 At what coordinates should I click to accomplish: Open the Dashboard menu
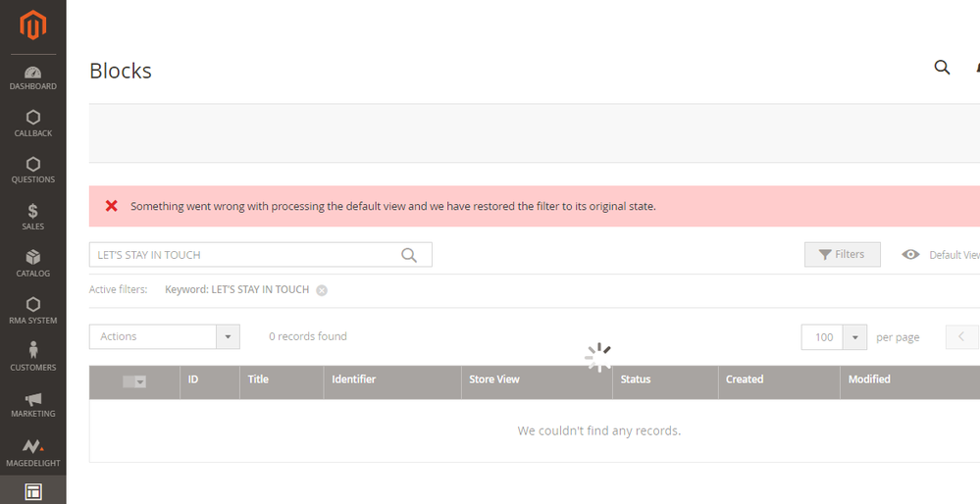point(32,78)
